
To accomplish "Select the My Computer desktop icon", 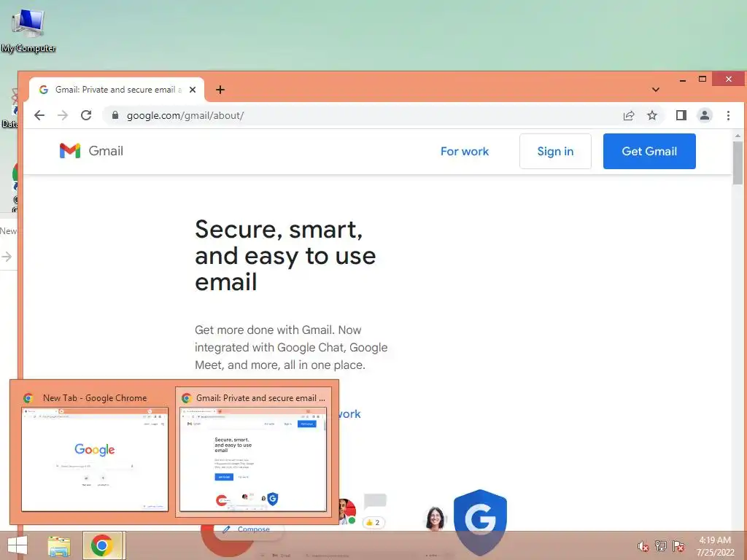I will pos(28,31).
